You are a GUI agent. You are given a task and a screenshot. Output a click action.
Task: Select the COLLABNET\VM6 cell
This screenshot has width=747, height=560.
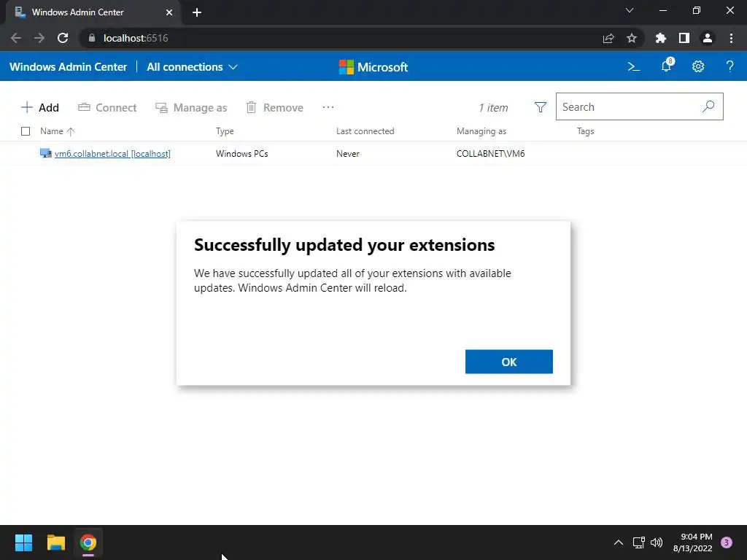[x=491, y=154]
